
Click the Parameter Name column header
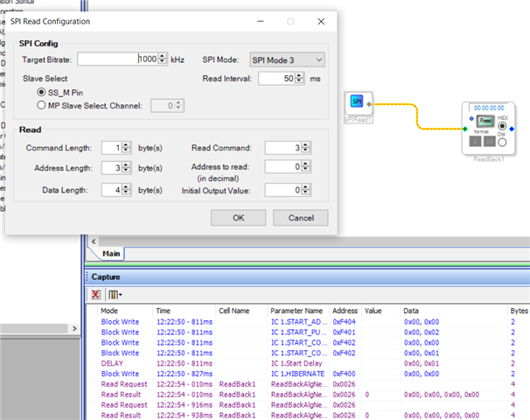[296, 311]
